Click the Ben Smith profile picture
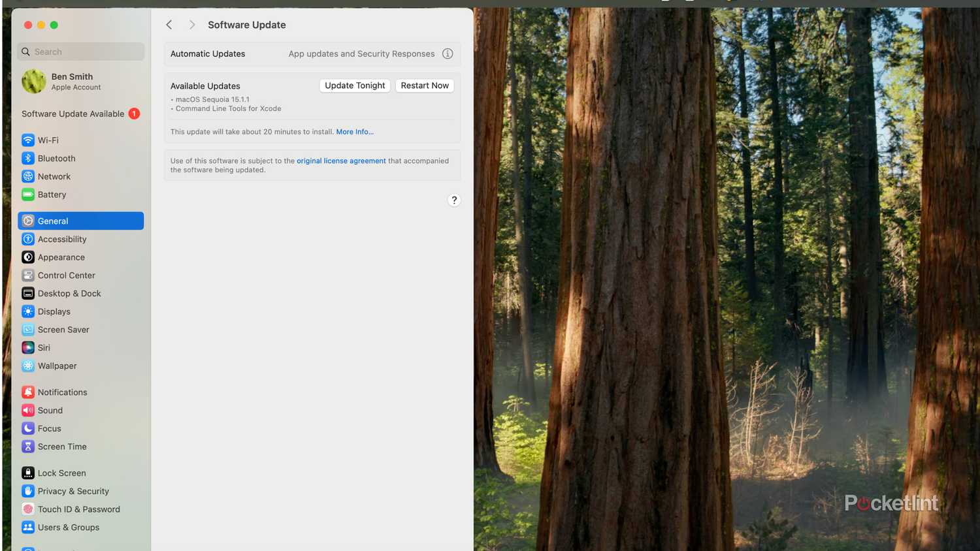980x551 pixels. [x=33, y=82]
